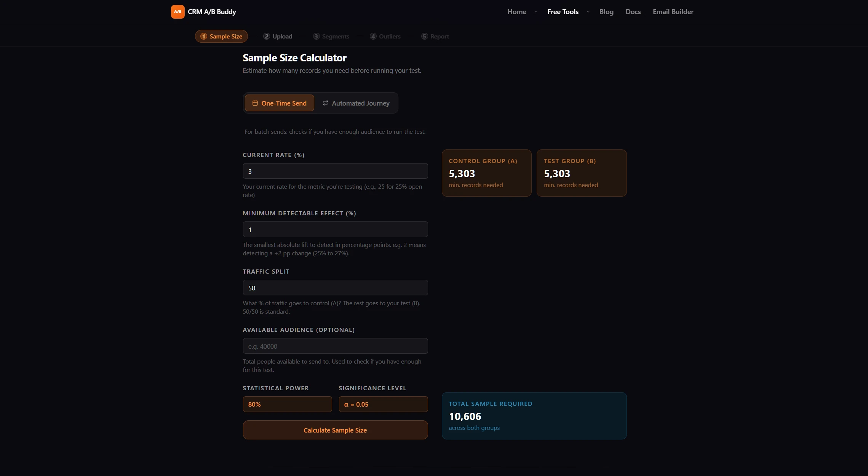Screen dimensions: 868x476
Task: Click the orange A/B logo icon
Action: pos(177,12)
